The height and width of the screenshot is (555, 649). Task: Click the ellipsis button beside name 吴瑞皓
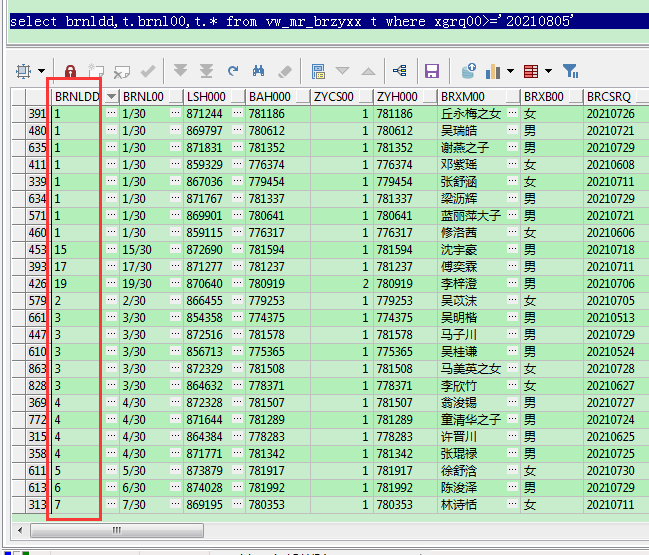513,130
